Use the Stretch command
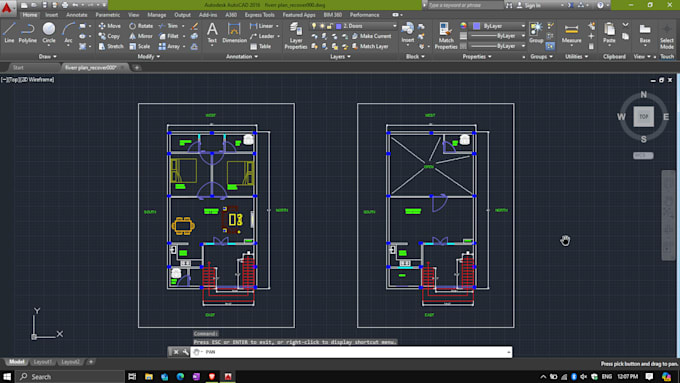The image size is (680, 383). coord(111,46)
